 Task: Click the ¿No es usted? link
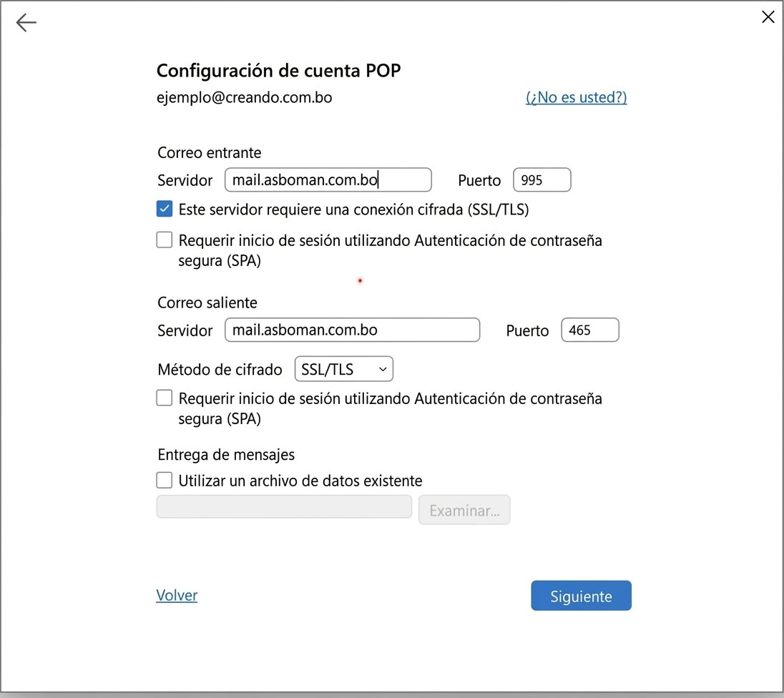click(576, 97)
